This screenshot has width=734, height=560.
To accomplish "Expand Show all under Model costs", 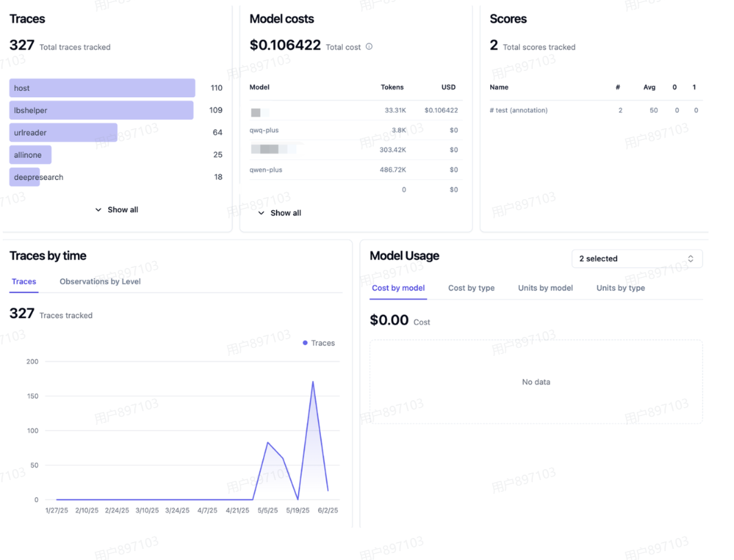I will coord(280,213).
